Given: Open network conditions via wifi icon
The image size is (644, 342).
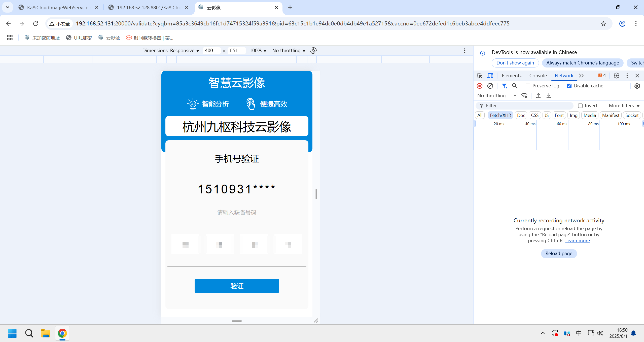Looking at the screenshot, I should (x=524, y=95).
